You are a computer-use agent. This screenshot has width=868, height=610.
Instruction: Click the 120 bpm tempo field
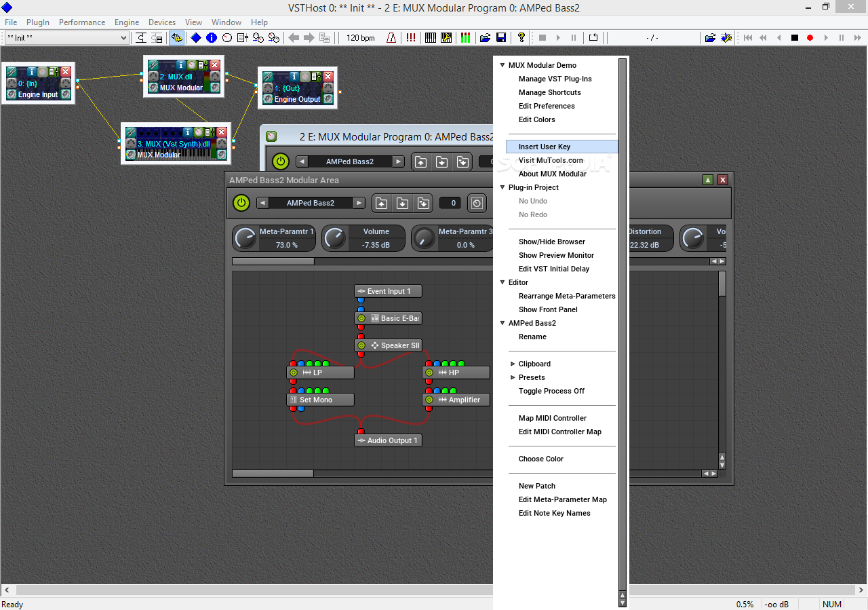[x=361, y=38]
